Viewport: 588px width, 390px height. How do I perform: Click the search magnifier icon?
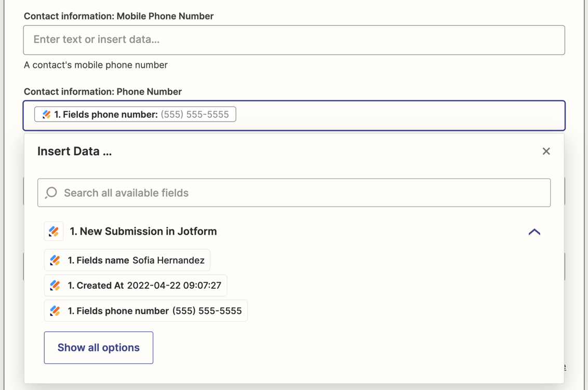[51, 193]
